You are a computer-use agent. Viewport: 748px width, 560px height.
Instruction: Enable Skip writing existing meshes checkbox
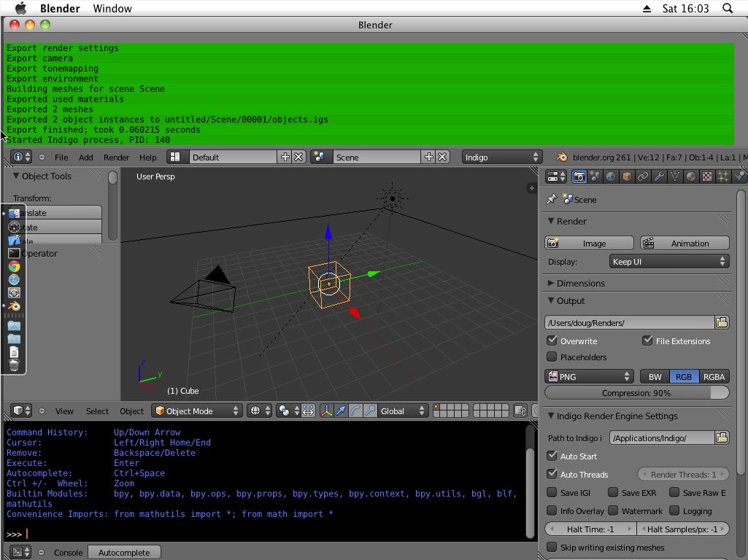tap(552, 547)
